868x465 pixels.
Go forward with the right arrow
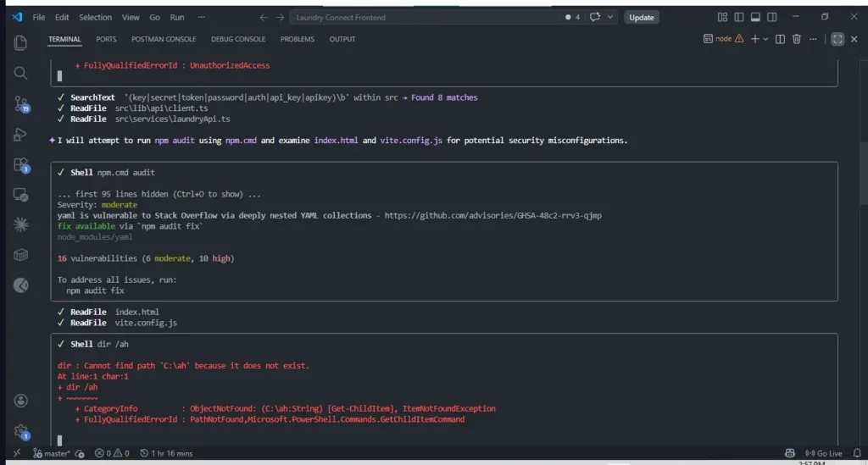280,17
